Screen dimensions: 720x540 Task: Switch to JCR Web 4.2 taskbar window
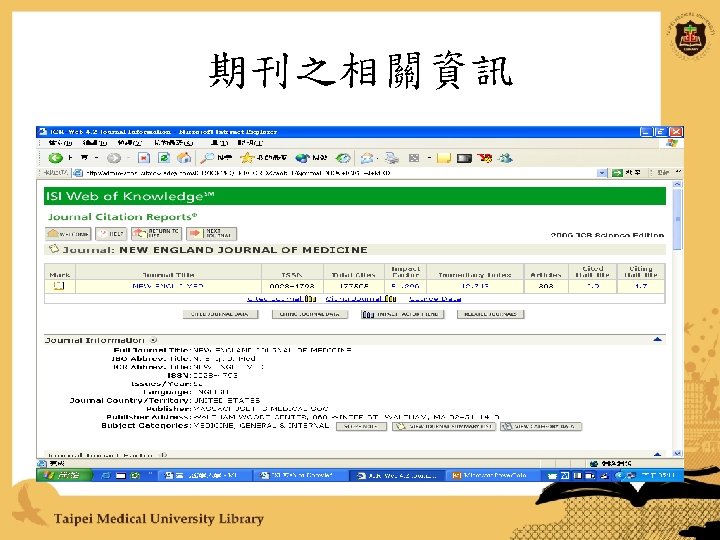397,475
